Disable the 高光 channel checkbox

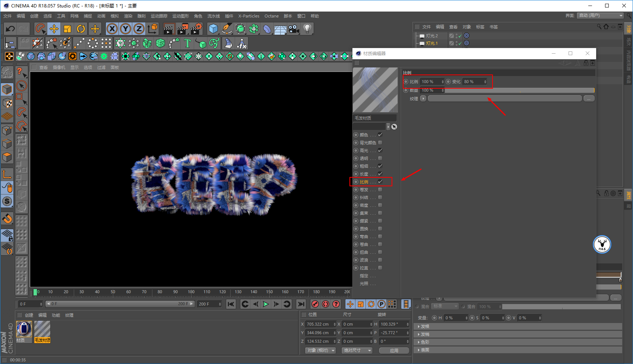pos(380,151)
